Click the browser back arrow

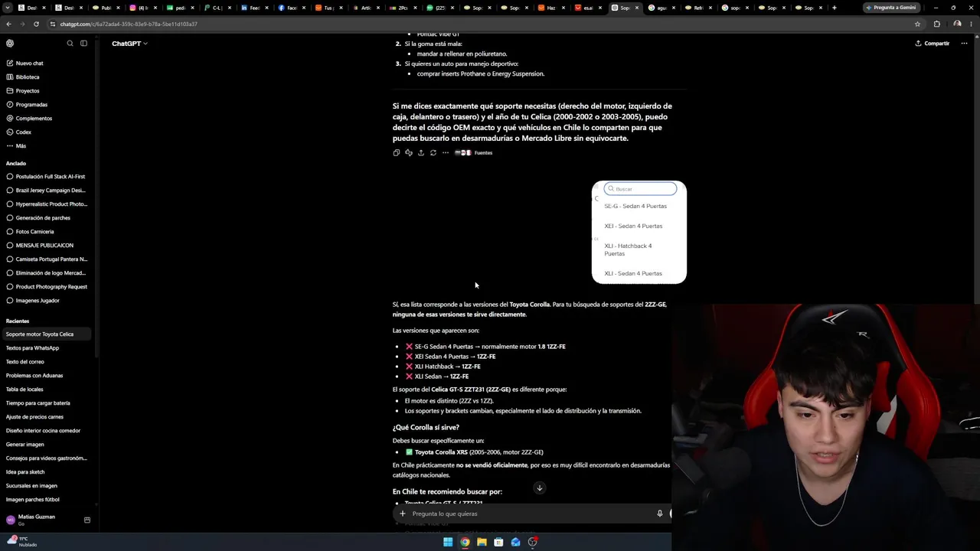click(x=8, y=24)
